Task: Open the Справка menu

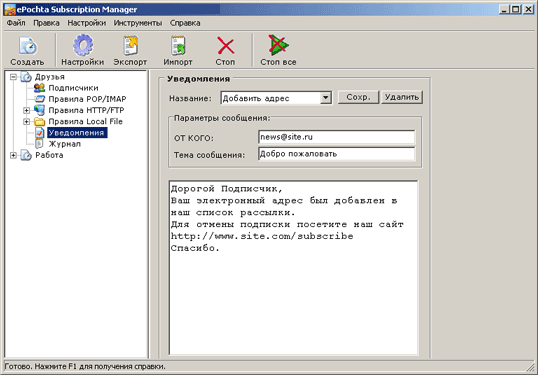Action: point(185,23)
